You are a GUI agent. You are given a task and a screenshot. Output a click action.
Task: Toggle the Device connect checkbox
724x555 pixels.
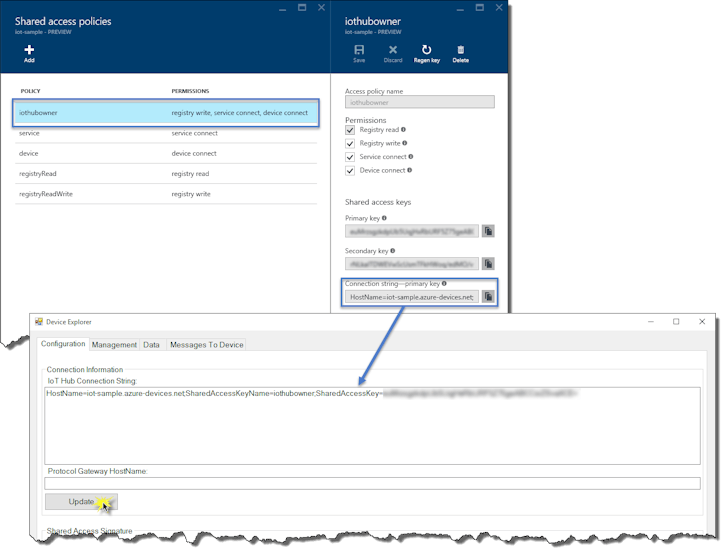(x=350, y=171)
